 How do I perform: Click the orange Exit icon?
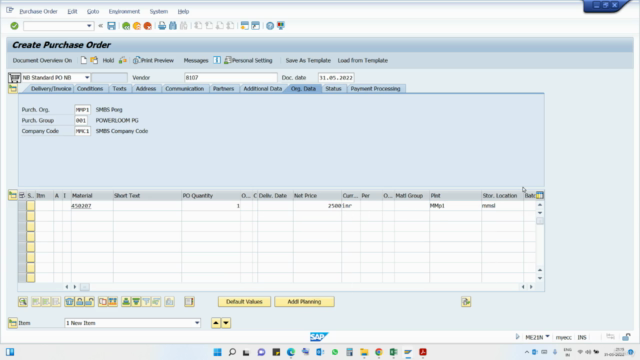[x=137, y=26]
